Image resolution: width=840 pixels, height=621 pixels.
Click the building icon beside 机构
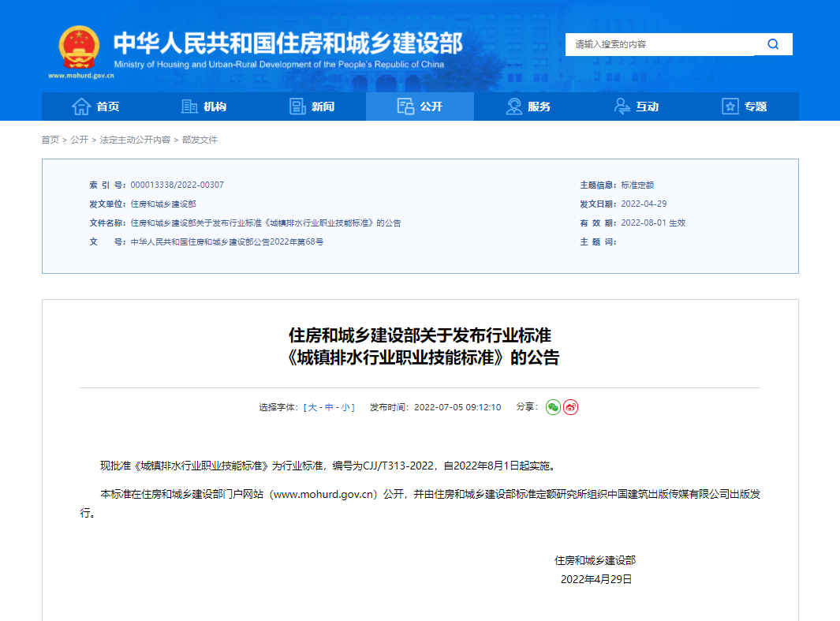pyautogui.click(x=189, y=107)
